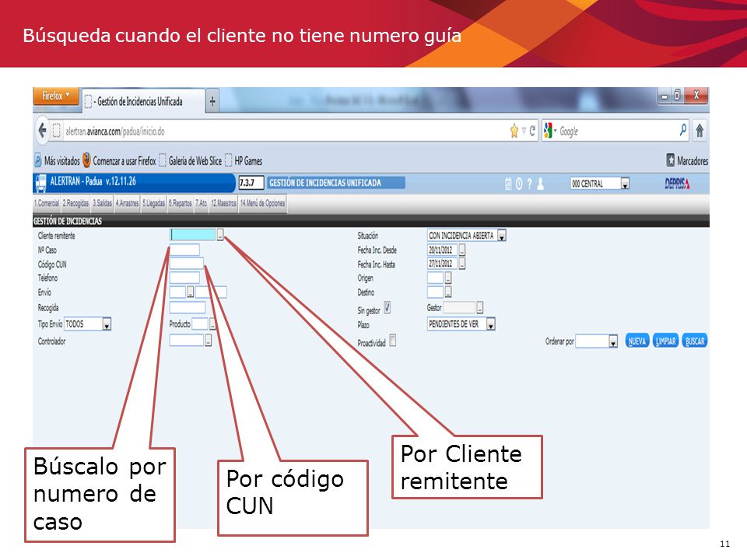Open a new browser tab

[x=212, y=101]
